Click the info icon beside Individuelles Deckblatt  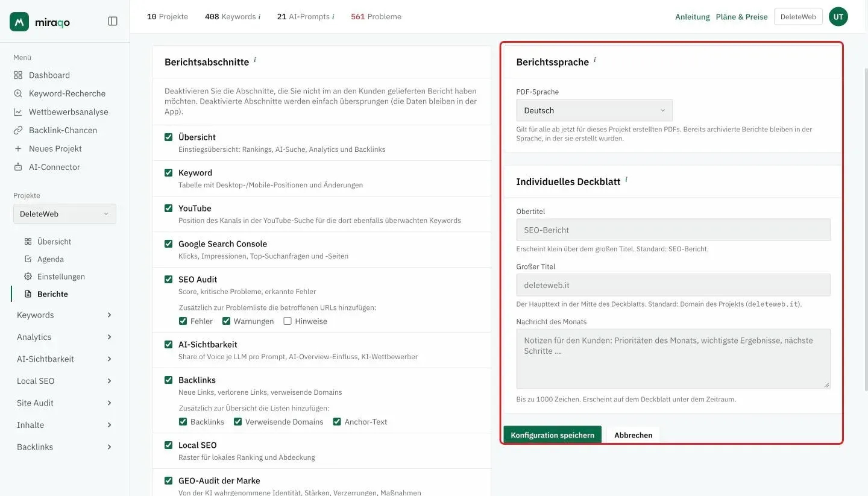tap(626, 180)
